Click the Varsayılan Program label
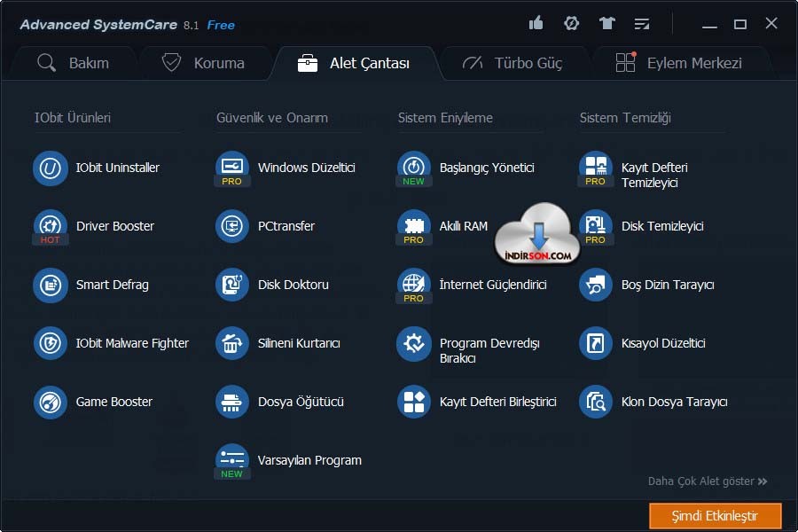The width and height of the screenshot is (798, 532). [309, 461]
